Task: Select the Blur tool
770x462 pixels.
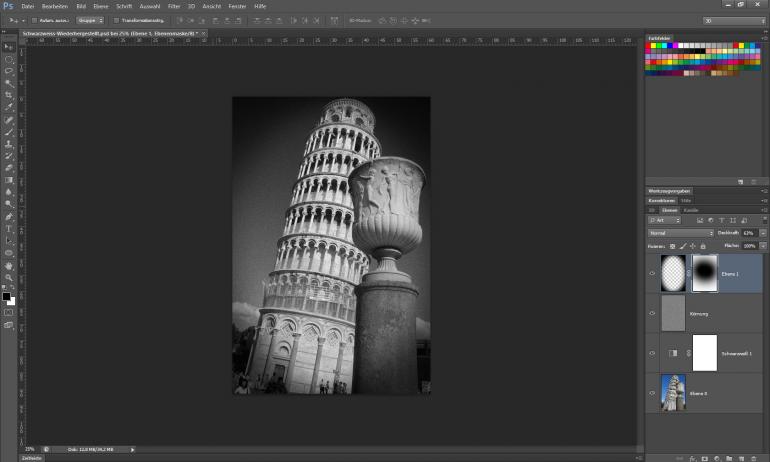Action: tap(8, 192)
